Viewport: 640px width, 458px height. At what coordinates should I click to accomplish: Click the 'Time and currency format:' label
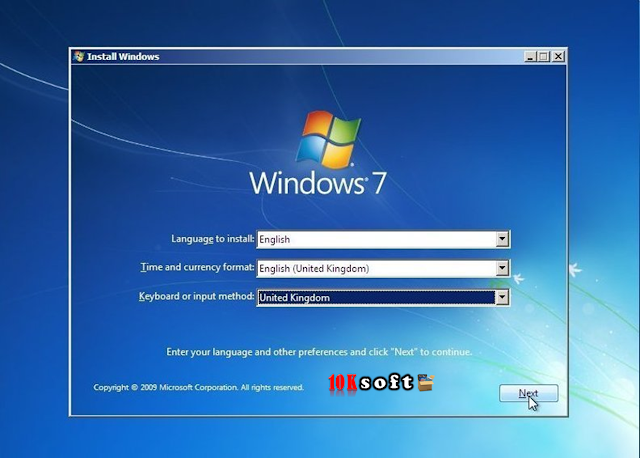click(x=197, y=267)
